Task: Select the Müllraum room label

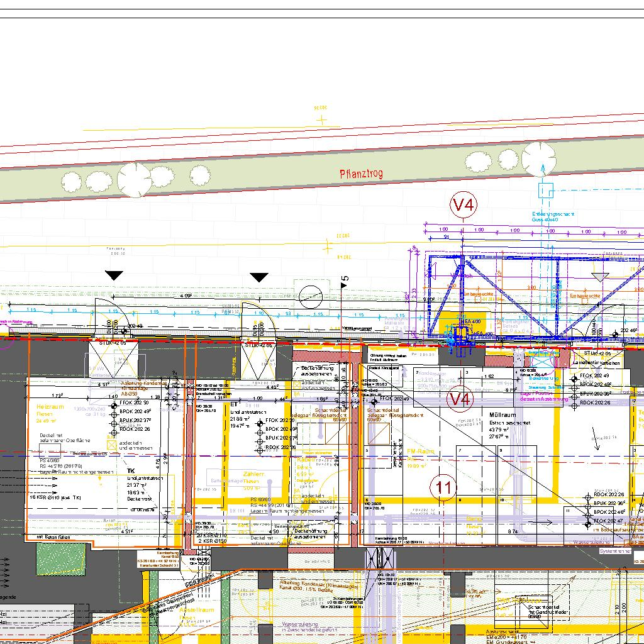Action: (x=502, y=416)
